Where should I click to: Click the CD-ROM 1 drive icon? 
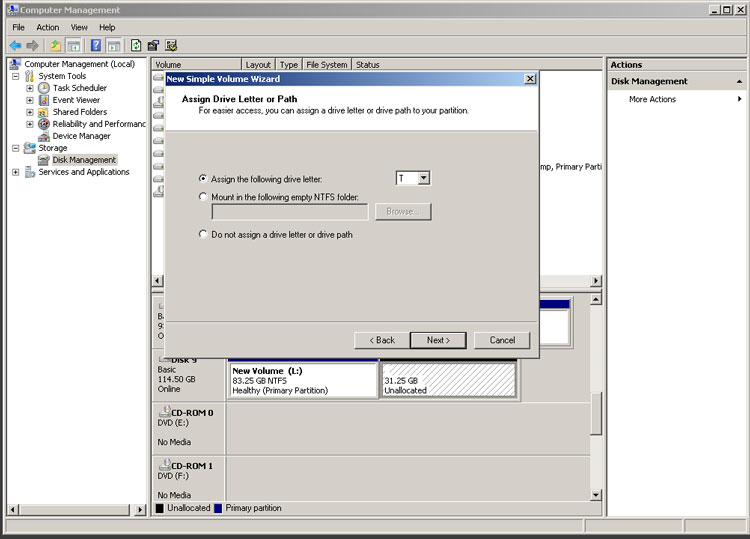[165, 464]
